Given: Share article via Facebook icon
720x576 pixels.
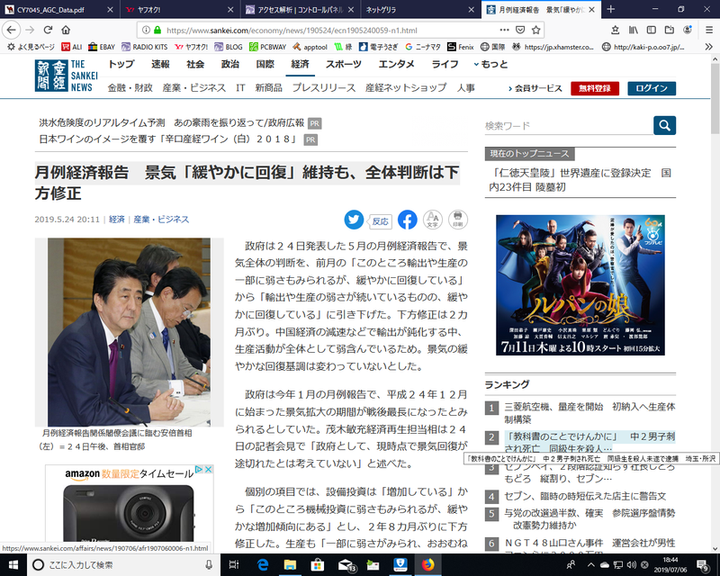Looking at the screenshot, I should (x=407, y=220).
